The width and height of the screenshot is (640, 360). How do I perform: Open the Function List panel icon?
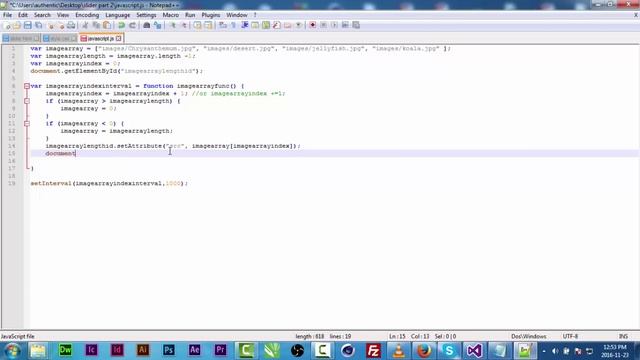277,25
